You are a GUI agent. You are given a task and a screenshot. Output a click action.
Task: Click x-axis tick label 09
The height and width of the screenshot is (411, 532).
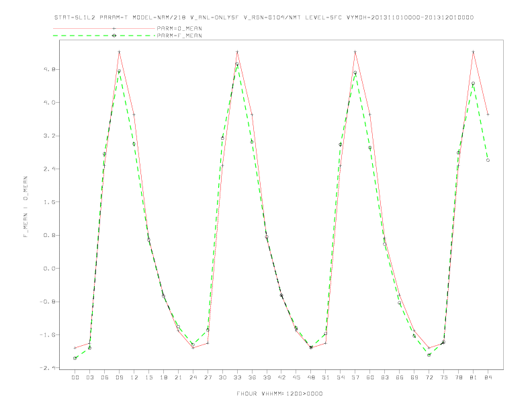pos(119,377)
